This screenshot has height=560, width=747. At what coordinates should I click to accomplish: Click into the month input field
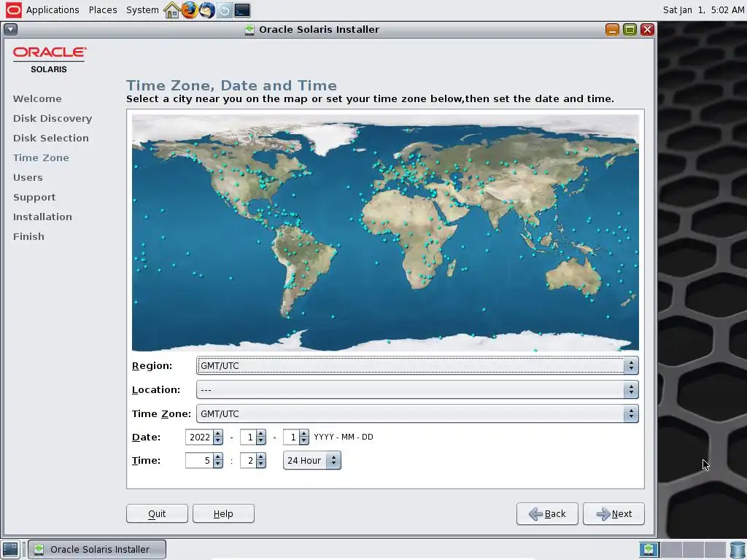[x=248, y=437]
